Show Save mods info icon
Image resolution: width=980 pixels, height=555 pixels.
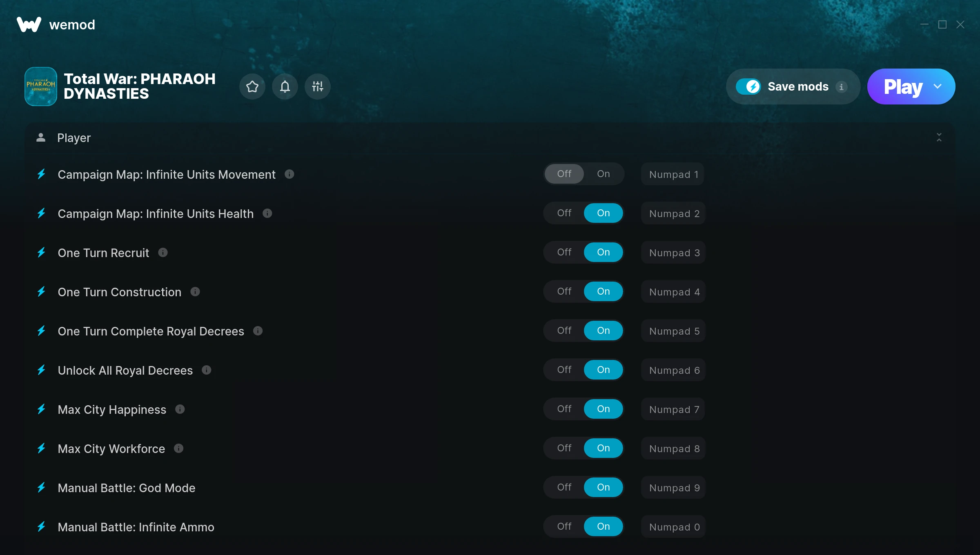(x=841, y=87)
